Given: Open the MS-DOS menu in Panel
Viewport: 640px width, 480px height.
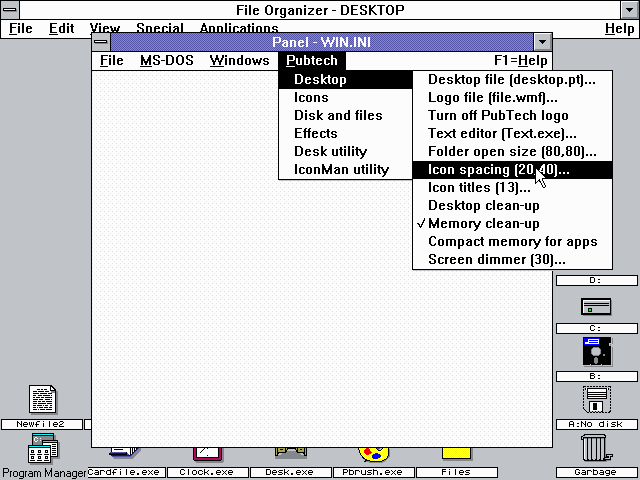Looking at the screenshot, I should click(167, 60).
